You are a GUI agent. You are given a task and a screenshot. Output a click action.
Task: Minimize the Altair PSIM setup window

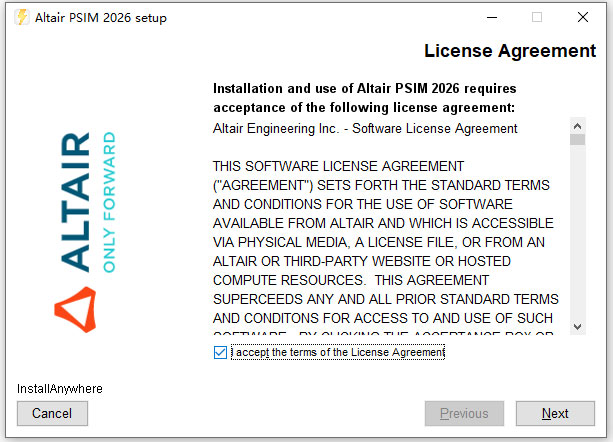490,18
